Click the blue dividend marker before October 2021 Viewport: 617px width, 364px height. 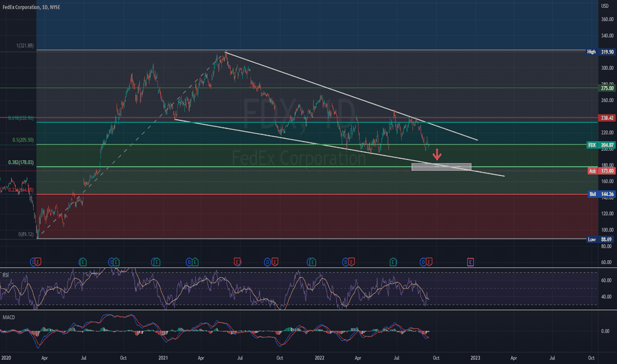(267, 261)
